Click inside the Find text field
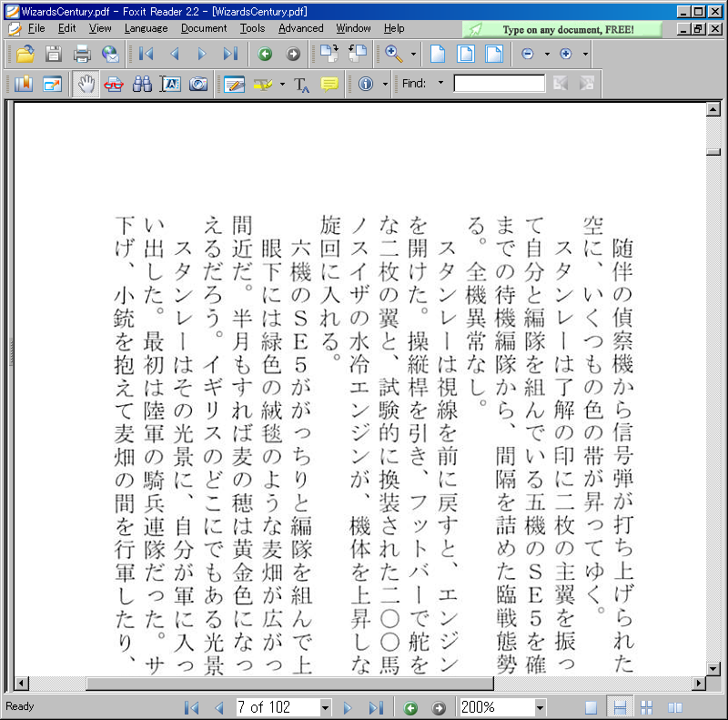Viewport: 728px width, 720px height. tap(499, 84)
